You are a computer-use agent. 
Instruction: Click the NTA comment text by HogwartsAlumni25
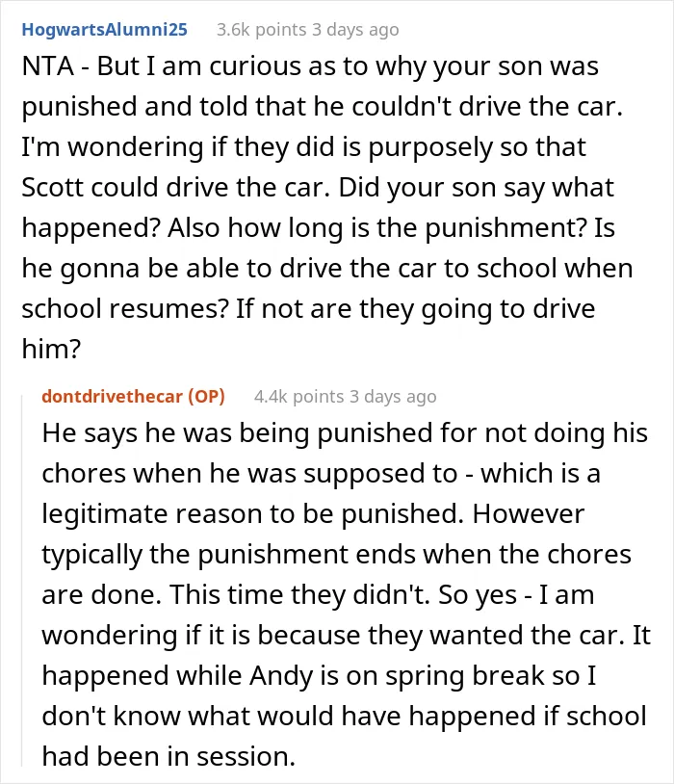[x=327, y=207]
